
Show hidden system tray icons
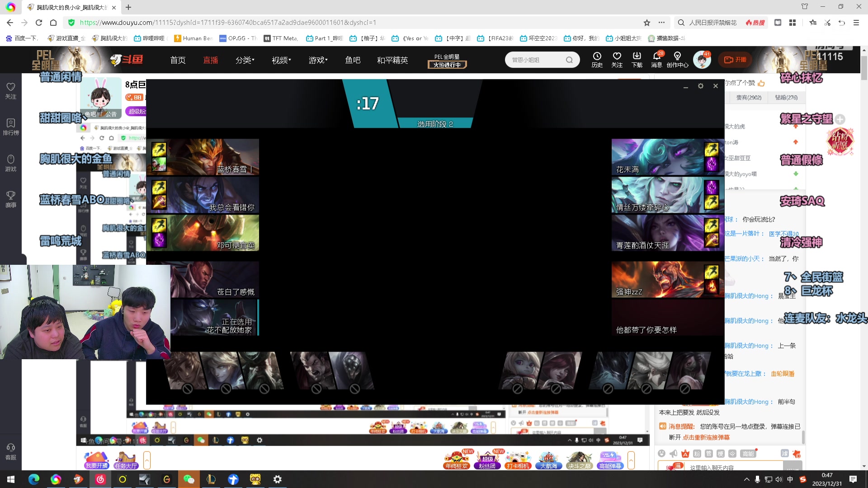coord(746,479)
